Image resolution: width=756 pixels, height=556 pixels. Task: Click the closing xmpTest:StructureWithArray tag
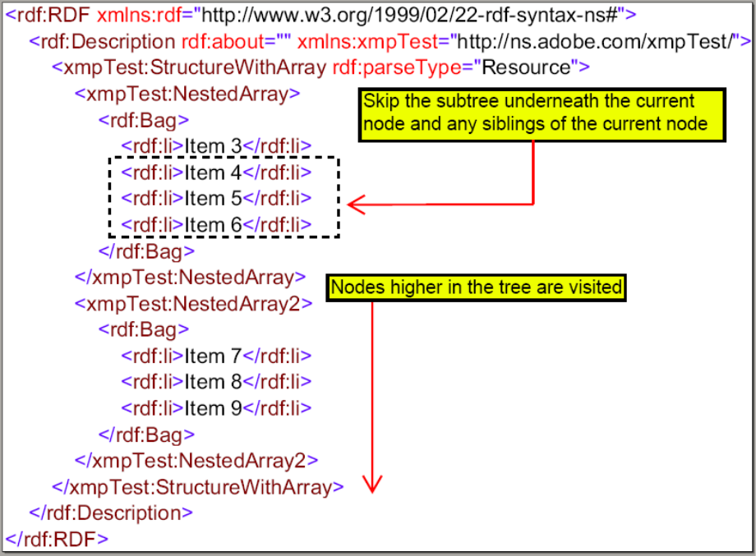[198, 487]
